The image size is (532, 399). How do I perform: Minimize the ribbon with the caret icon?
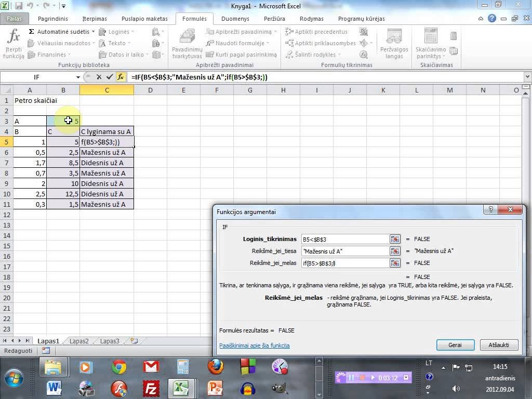(481, 19)
